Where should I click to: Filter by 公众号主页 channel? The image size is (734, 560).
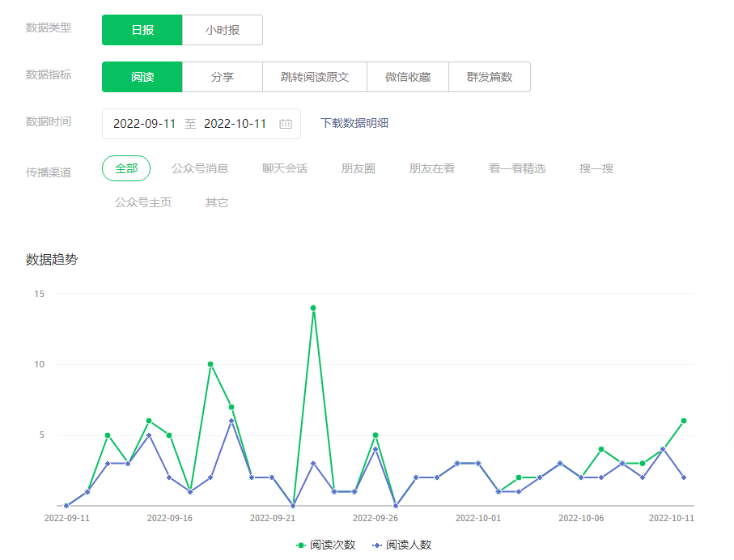(x=143, y=203)
